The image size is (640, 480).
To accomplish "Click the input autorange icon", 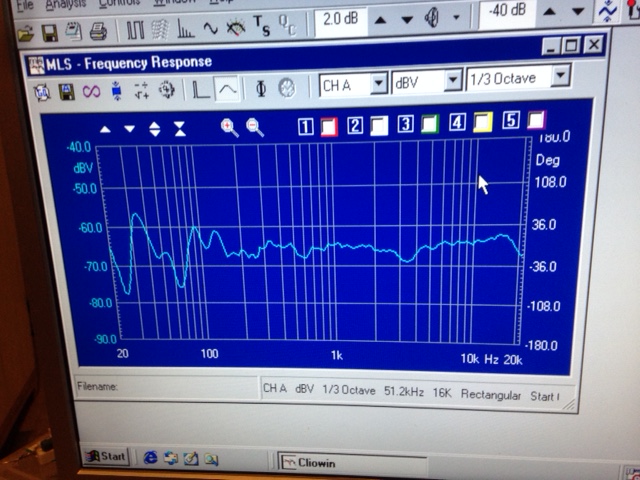I will 608,11.
